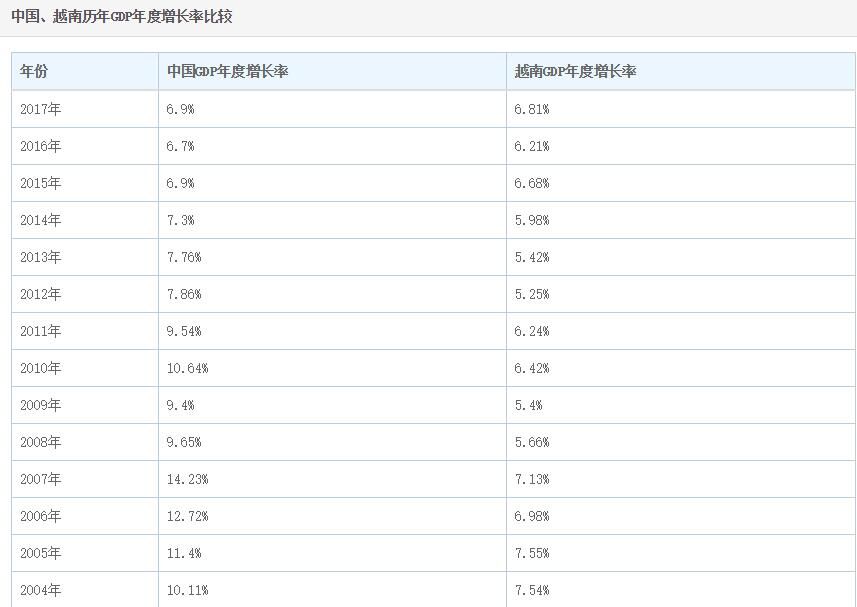Click Vietnam's 5.98% cell for 2014

click(532, 220)
